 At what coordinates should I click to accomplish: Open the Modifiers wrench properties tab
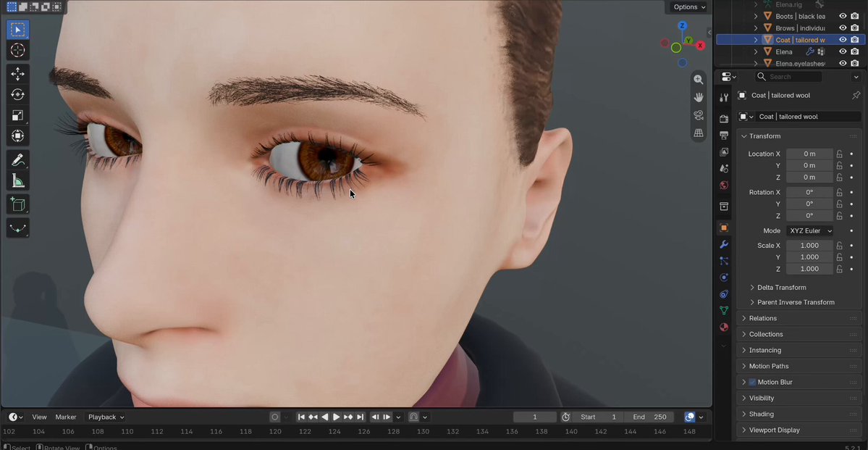(x=723, y=244)
